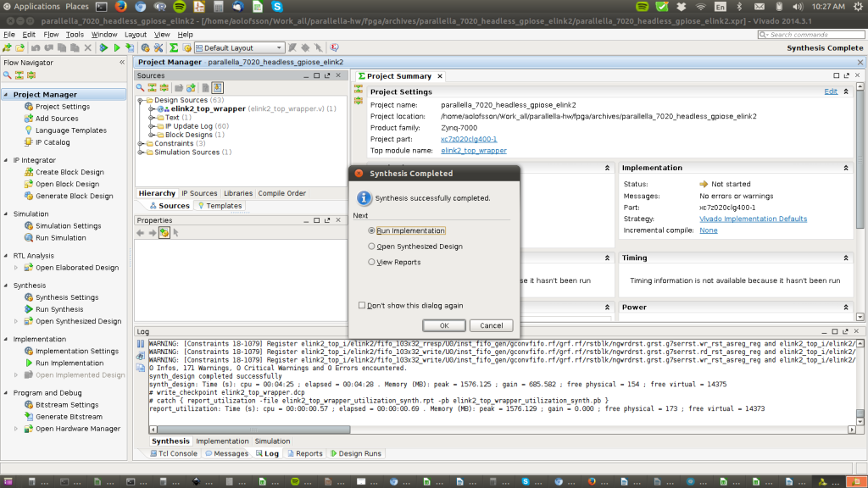Switch to the Tcl Console tab
Image resolution: width=868 pixels, height=488 pixels.
pyautogui.click(x=174, y=453)
